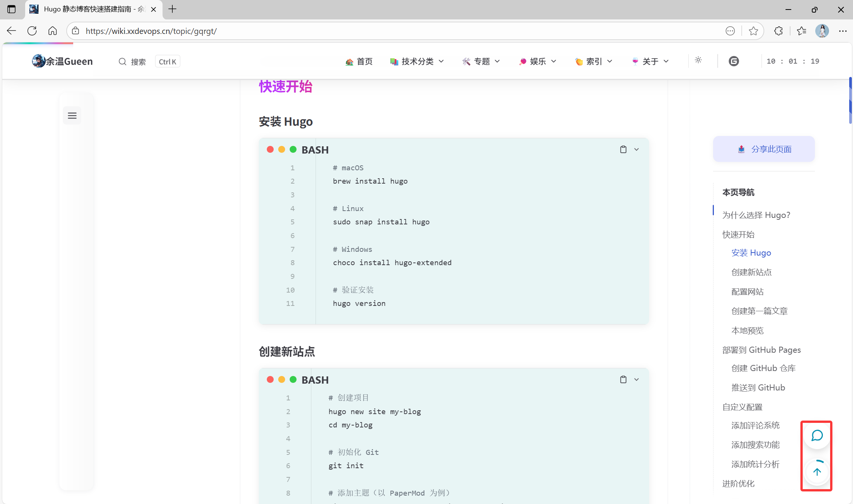
Task: Open the hamburger sidebar menu
Action: (x=72, y=115)
